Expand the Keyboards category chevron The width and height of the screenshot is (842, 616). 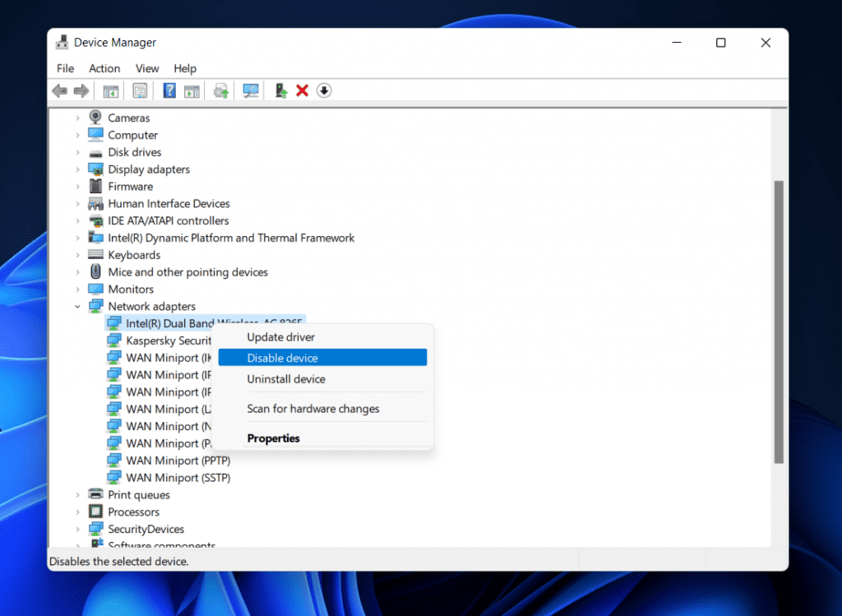pos(78,254)
